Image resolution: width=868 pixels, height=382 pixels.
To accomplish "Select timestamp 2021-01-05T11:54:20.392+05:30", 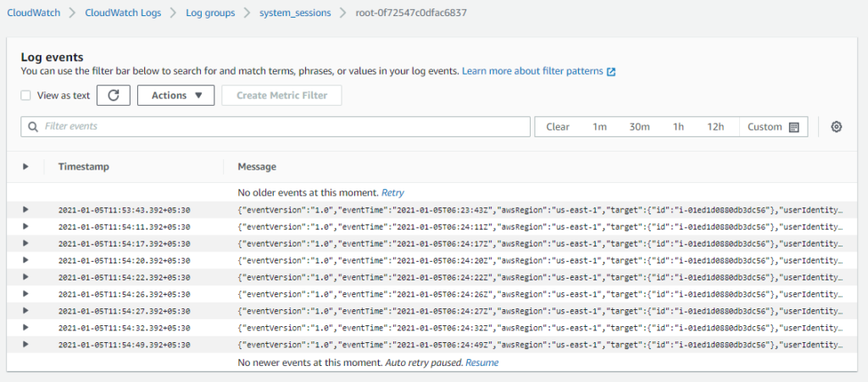I will tap(124, 260).
